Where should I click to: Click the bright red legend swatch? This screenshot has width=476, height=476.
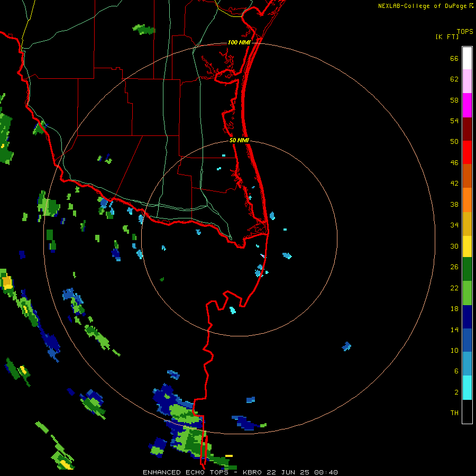click(x=467, y=152)
